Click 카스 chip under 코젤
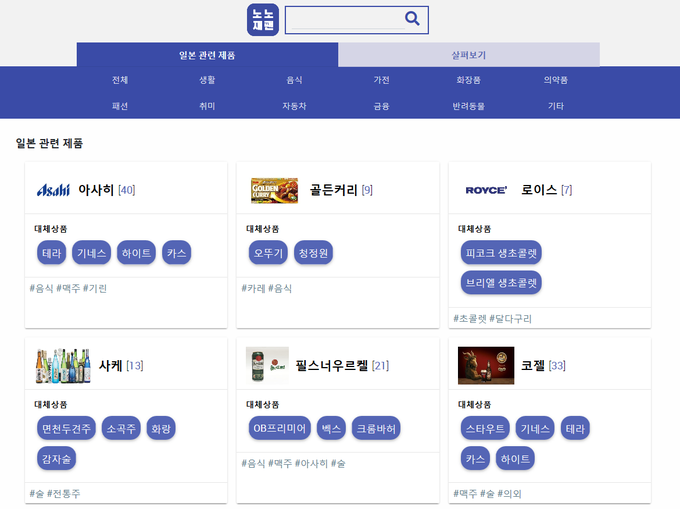680x509 pixels. pos(475,458)
